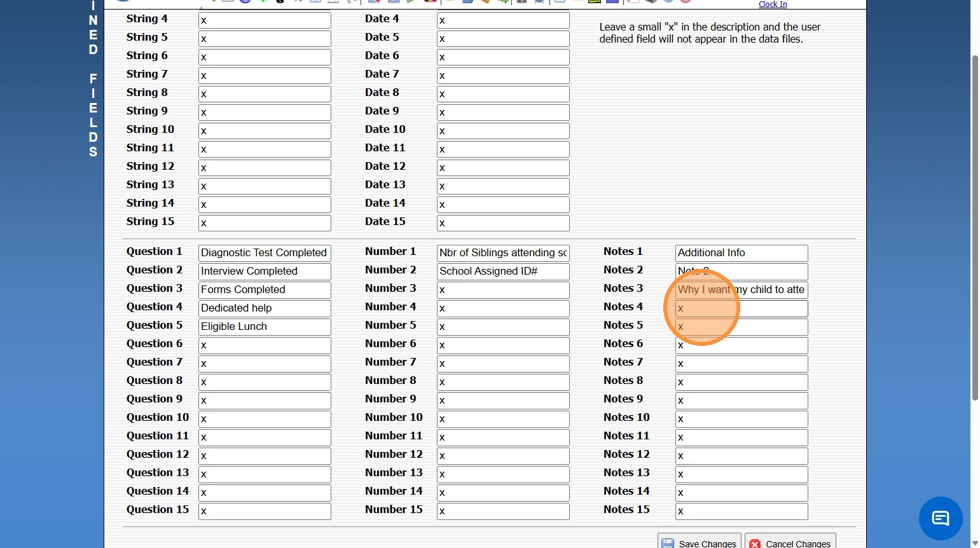The height and width of the screenshot is (548, 980).
Task: Edit the "Interview Completed" Question 2 field
Action: pos(265,271)
